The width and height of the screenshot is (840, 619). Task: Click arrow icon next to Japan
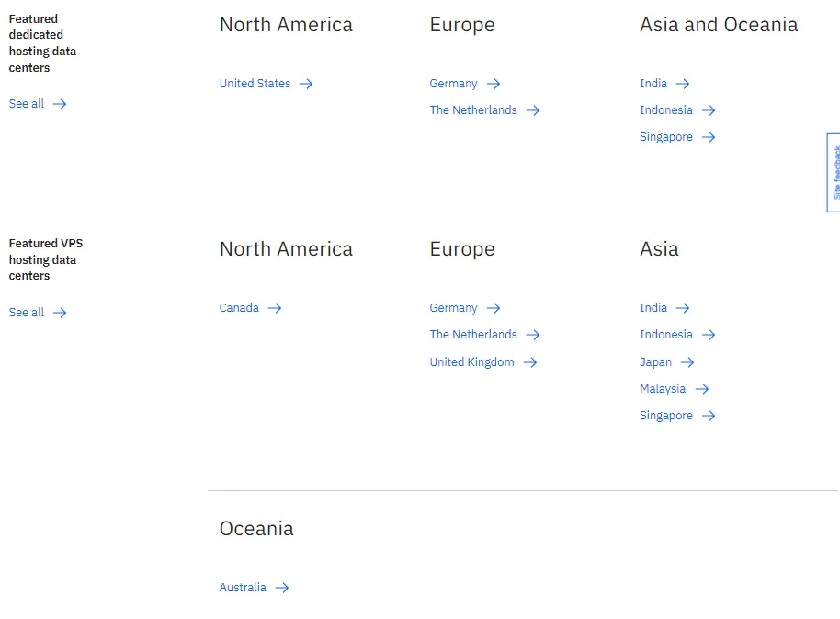click(687, 362)
